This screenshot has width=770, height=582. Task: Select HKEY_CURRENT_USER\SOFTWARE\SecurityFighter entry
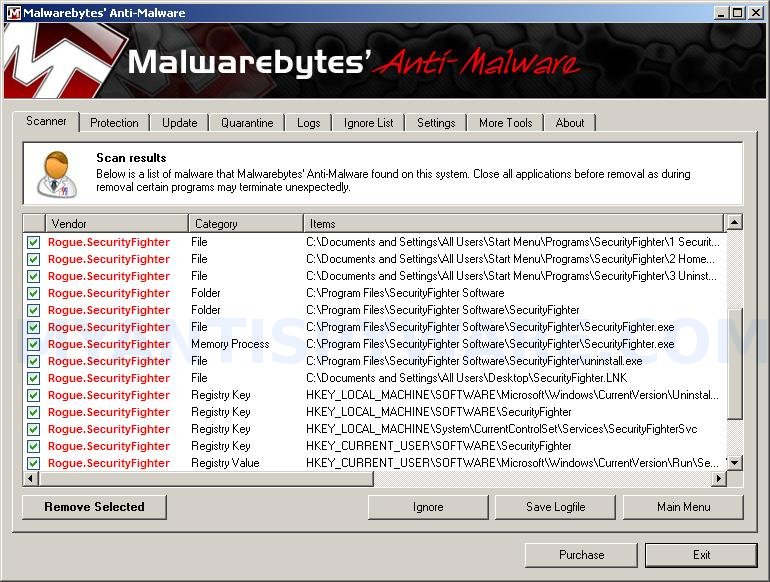tap(439, 446)
